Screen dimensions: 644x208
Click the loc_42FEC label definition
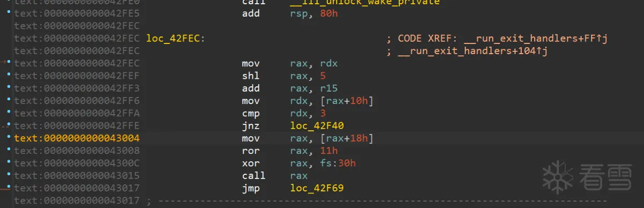coord(175,39)
